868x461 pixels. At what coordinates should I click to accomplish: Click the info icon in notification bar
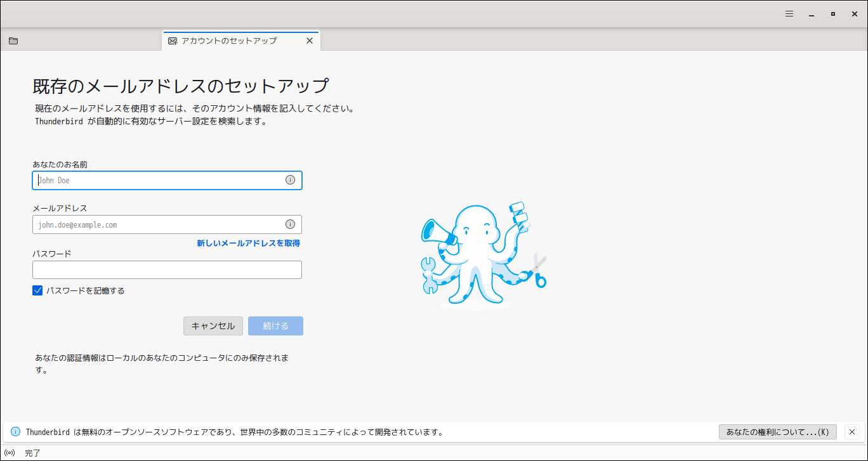[x=16, y=432]
